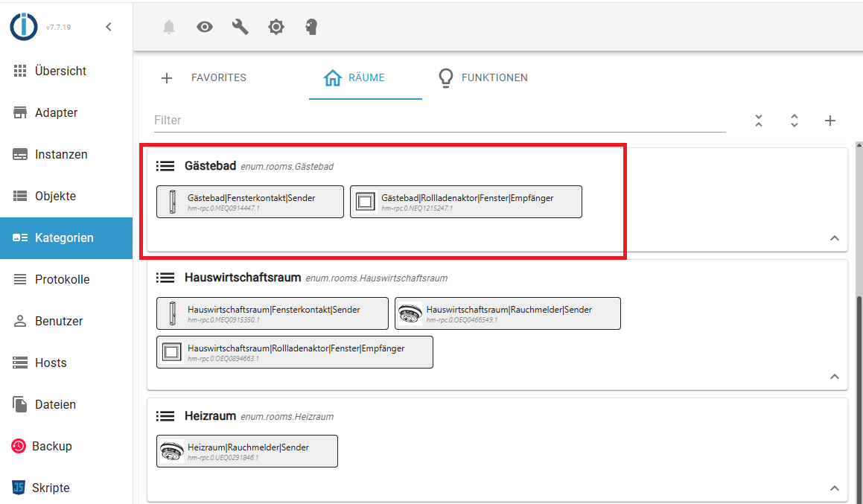Screen dimensions: 863x504
Task: Open Objekte in the sidebar
Action: pos(66,196)
